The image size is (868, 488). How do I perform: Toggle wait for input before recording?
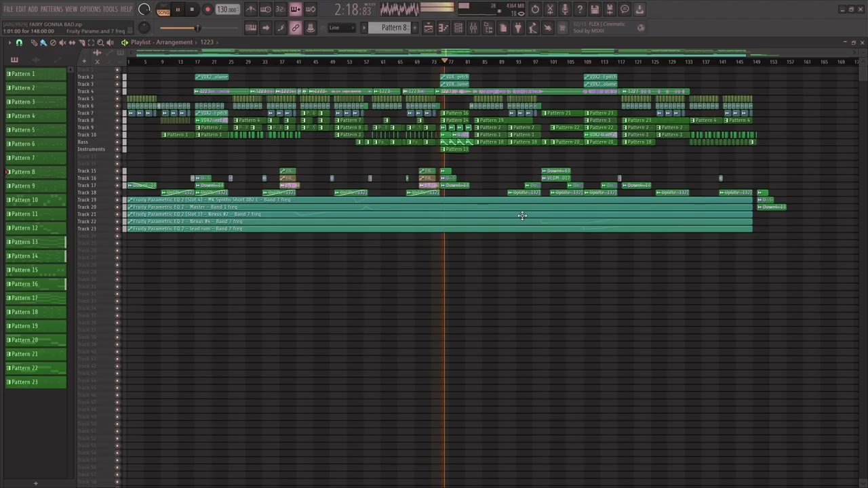click(x=266, y=9)
